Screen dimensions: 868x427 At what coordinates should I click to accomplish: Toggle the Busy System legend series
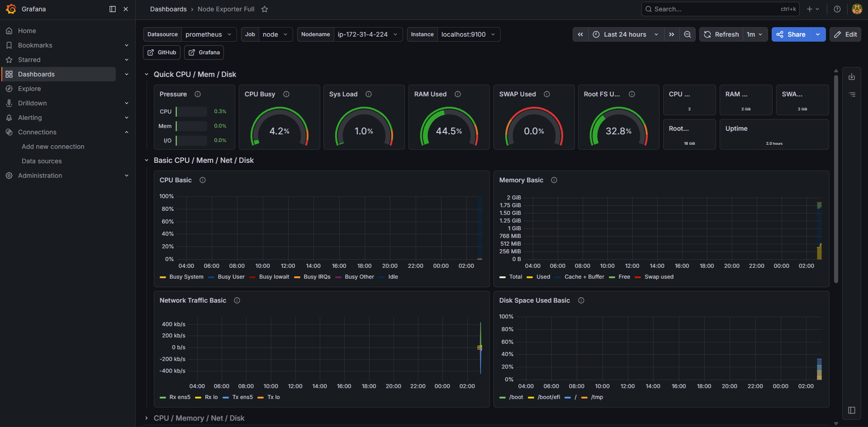181,277
